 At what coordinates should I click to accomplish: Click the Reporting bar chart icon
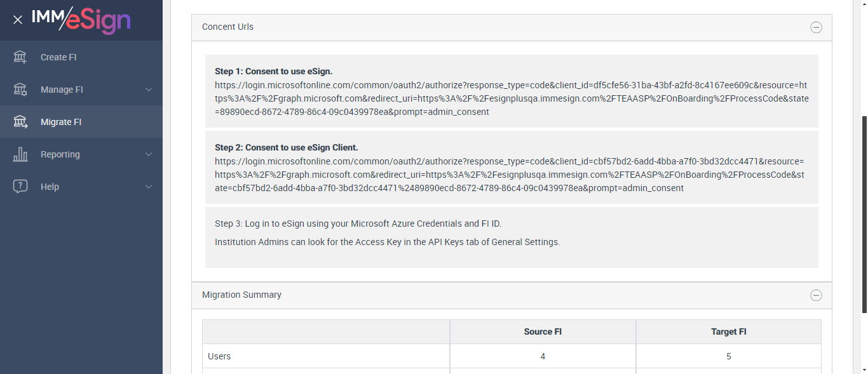point(20,154)
